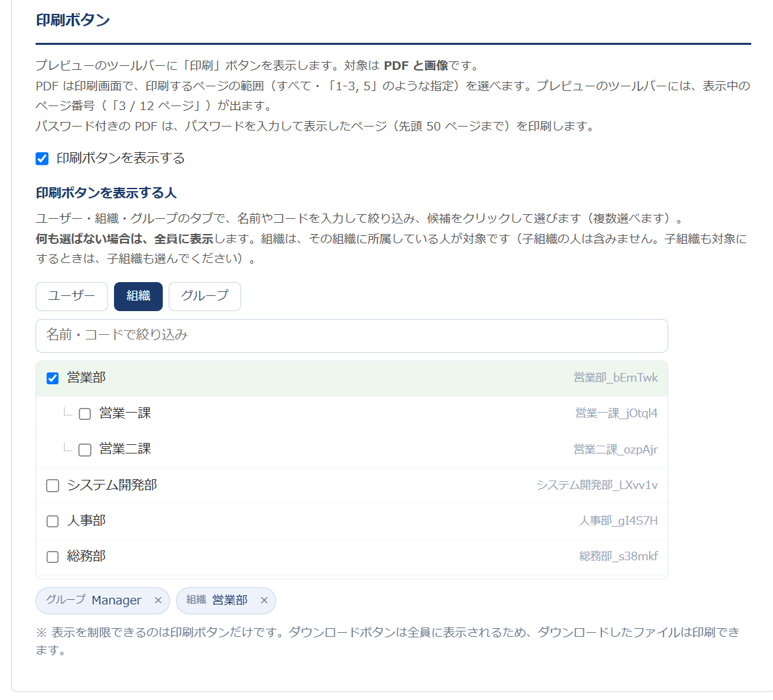Image resolution: width=773 pixels, height=700 pixels.
Task: Select the 組織 tab
Action: pyautogui.click(x=138, y=296)
